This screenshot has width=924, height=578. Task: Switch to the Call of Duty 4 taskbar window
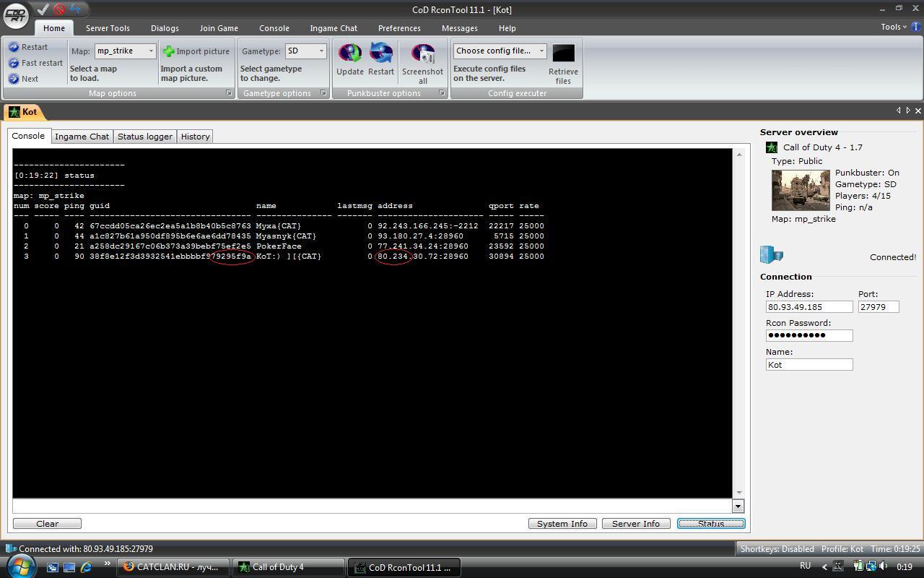[289, 567]
